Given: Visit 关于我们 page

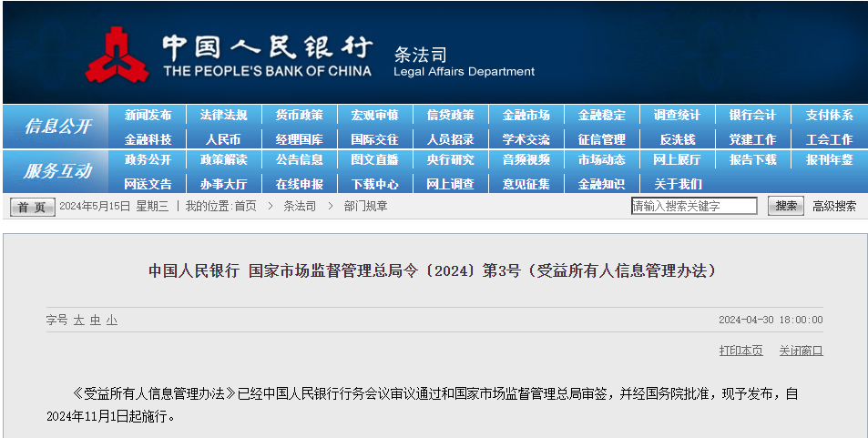Looking at the screenshot, I should tap(678, 184).
